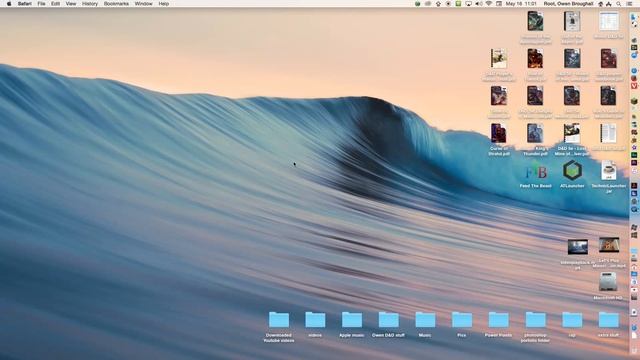Click the red Vivaldi icon in dock

click(634, 86)
